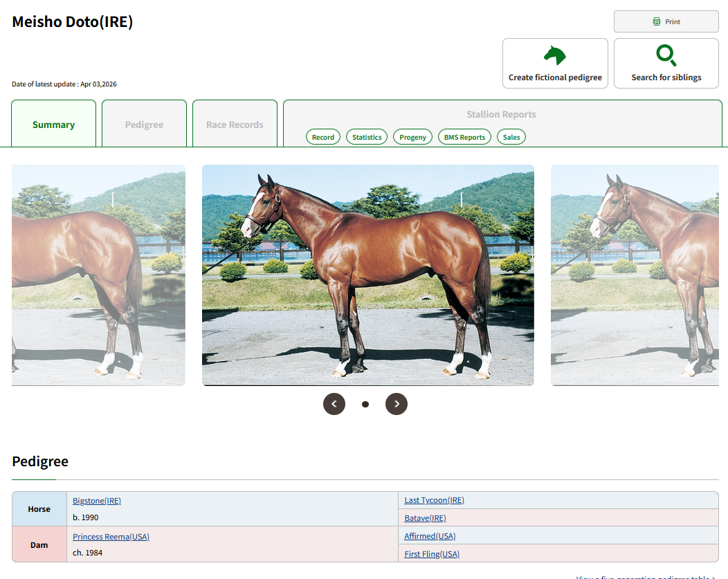
Task: Select the Statistics stallion report
Action: coord(367,137)
